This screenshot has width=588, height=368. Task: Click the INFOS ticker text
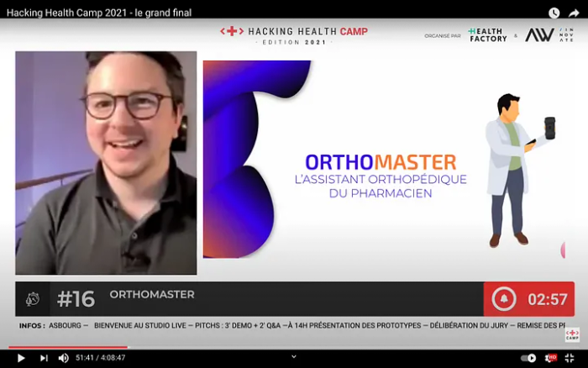tap(292, 326)
